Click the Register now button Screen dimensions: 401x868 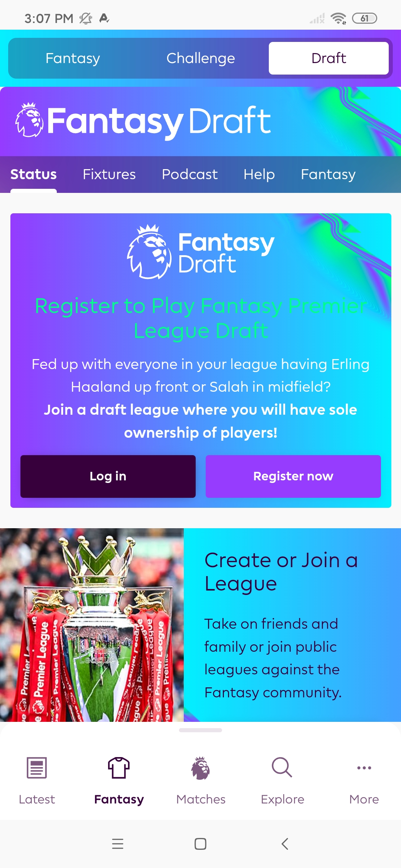tap(293, 476)
